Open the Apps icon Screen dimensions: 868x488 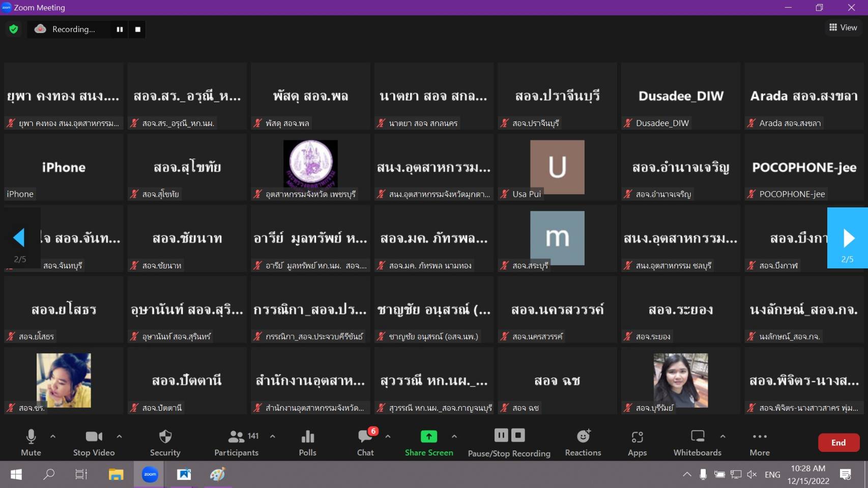point(637,442)
